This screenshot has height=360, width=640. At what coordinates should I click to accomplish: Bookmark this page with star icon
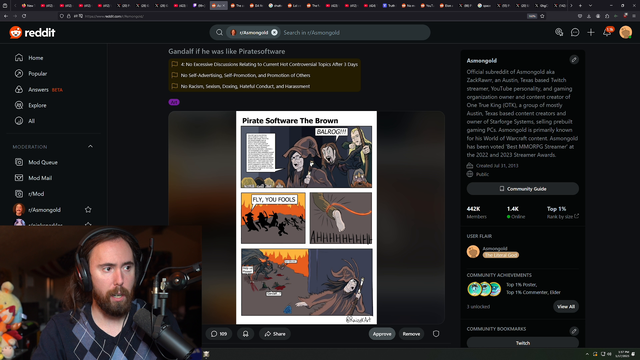pyautogui.click(x=542, y=16)
